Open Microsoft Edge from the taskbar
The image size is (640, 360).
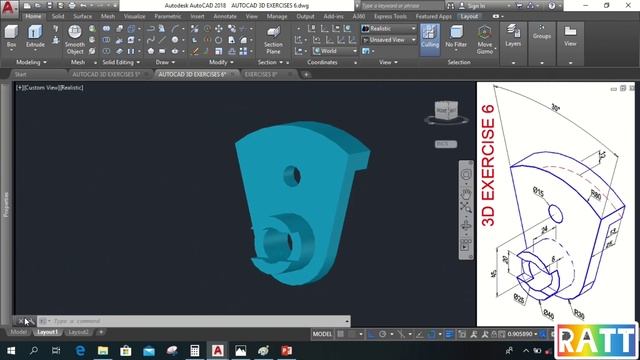tap(80, 350)
